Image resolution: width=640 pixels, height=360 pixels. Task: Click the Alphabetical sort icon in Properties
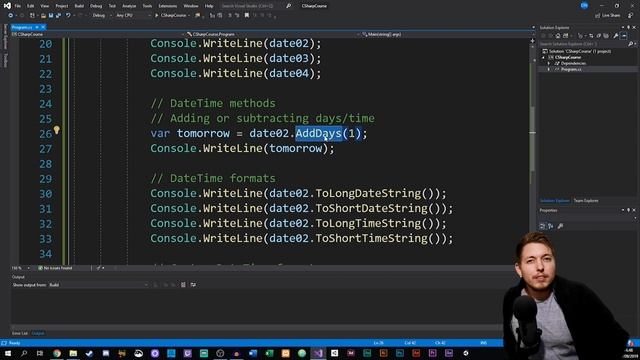pos(551,226)
